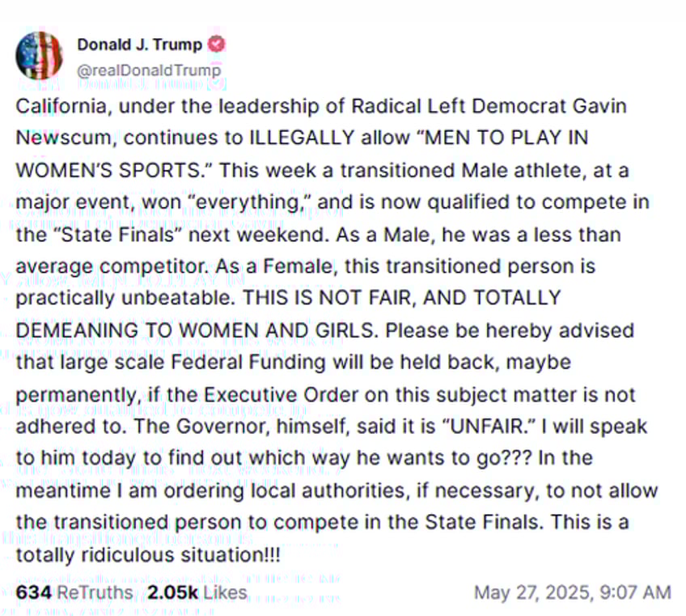The height and width of the screenshot is (616, 686).
Task: View the 2.05k Likes list
Action: (197, 593)
